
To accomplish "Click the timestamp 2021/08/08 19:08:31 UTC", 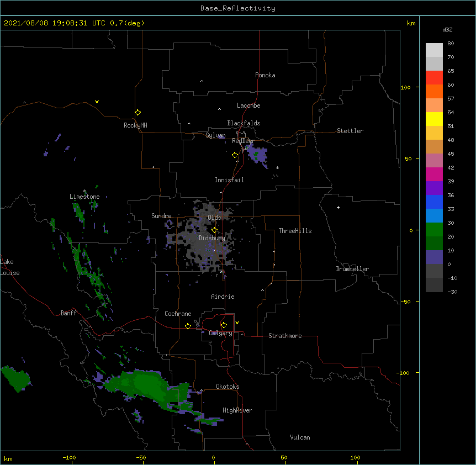I will [x=55, y=23].
